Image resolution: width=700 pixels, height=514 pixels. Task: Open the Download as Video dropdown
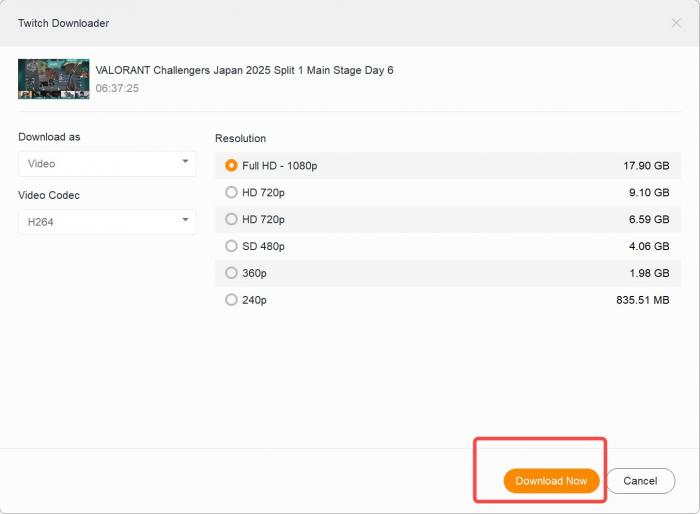(107, 164)
